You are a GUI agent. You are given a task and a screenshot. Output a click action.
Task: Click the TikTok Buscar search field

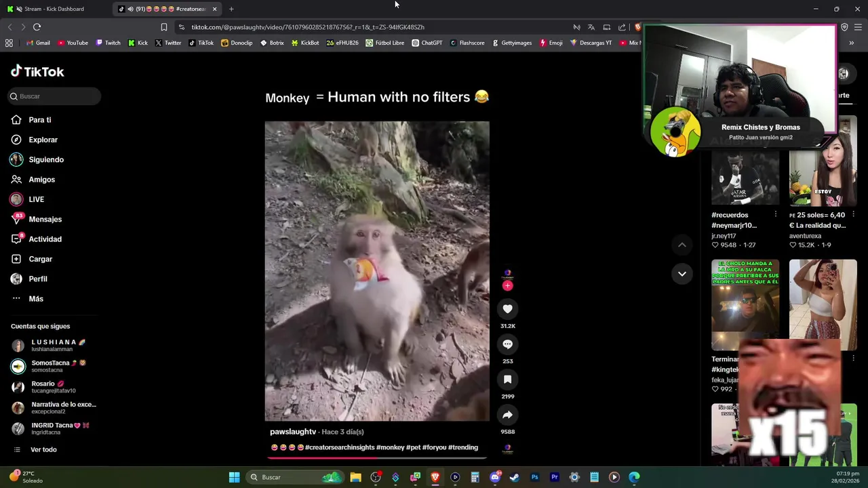coord(54,96)
